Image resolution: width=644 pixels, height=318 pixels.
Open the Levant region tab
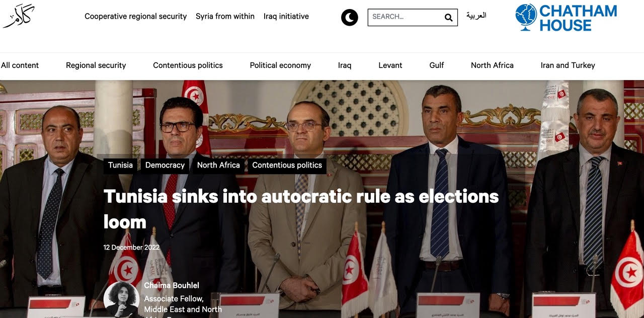tap(390, 65)
